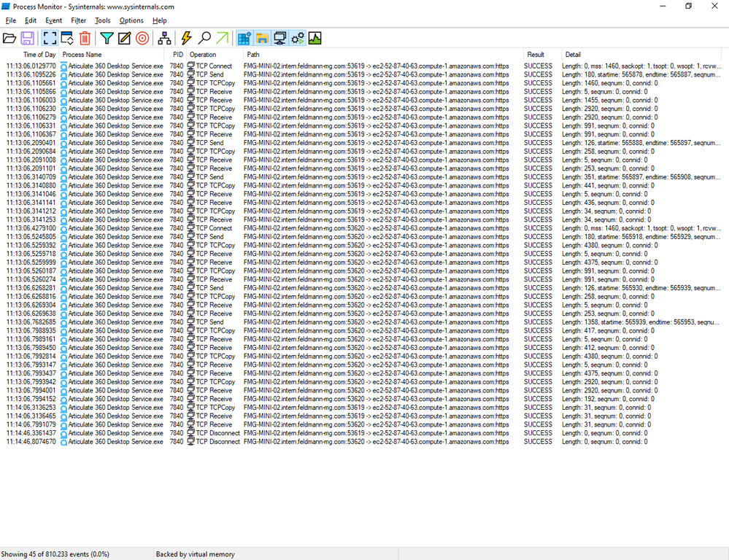The width and height of the screenshot is (729, 560).
Task: Click the network icon in row 11:13:06,7992814
Action: coord(190,356)
